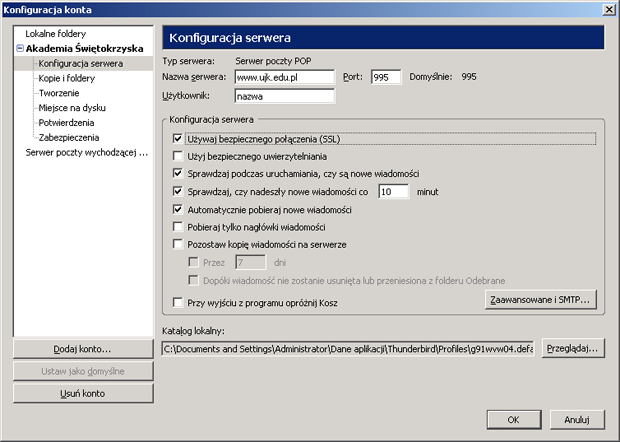Select Lokalne foldery in the sidebar
The width and height of the screenshot is (620, 442).
pyautogui.click(x=56, y=33)
